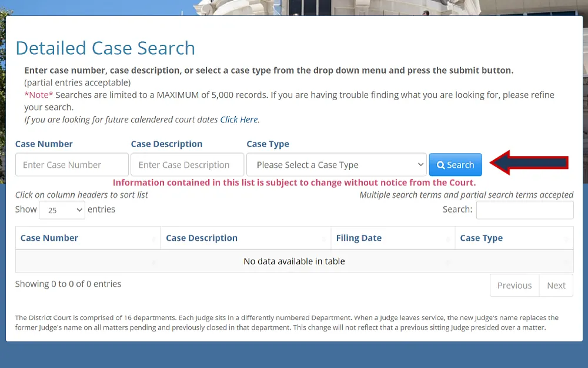Click the sort arrows in Case Number header
The height and width of the screenshot is (368, 588).
pyautogui.click(x=155, y=238)
